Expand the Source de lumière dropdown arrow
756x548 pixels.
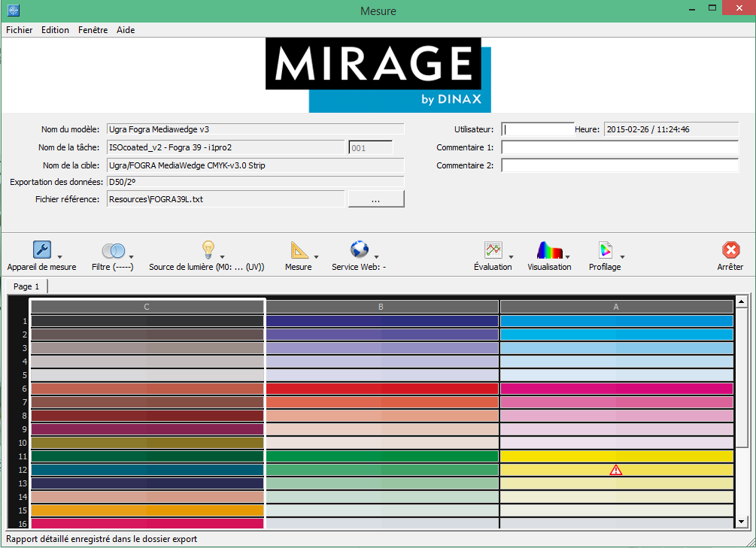click(x=222, y=257)
